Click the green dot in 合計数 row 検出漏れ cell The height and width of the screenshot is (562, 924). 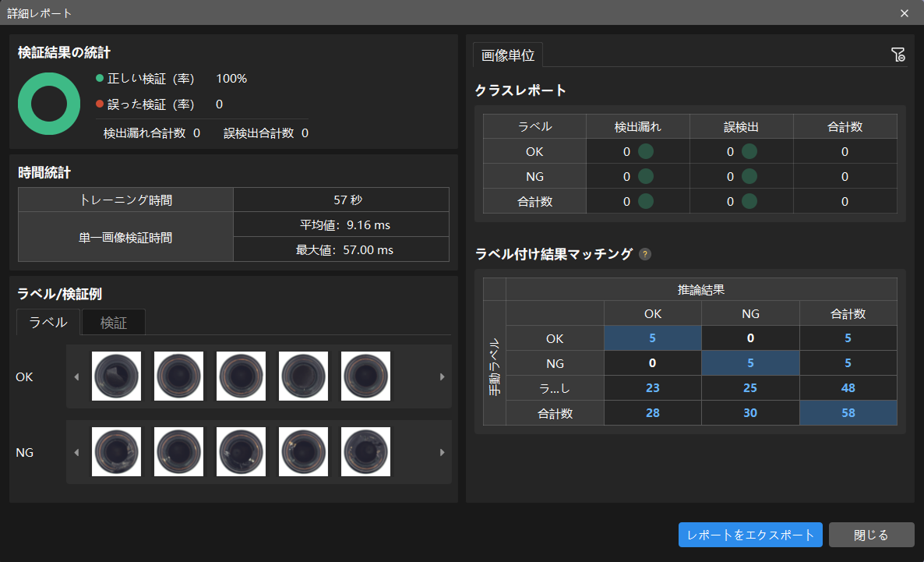tap(646, 201)
